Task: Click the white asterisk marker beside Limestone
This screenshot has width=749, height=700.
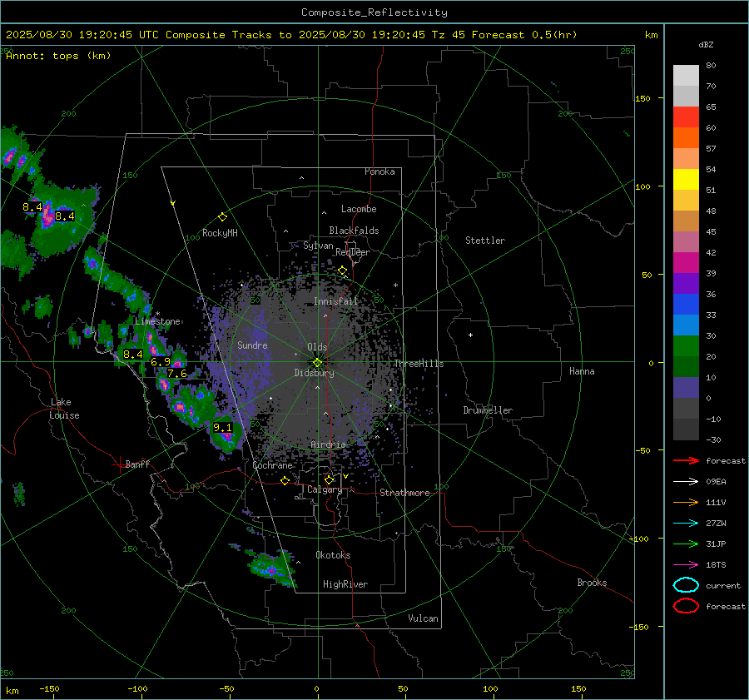Action: tap(157, 314)
